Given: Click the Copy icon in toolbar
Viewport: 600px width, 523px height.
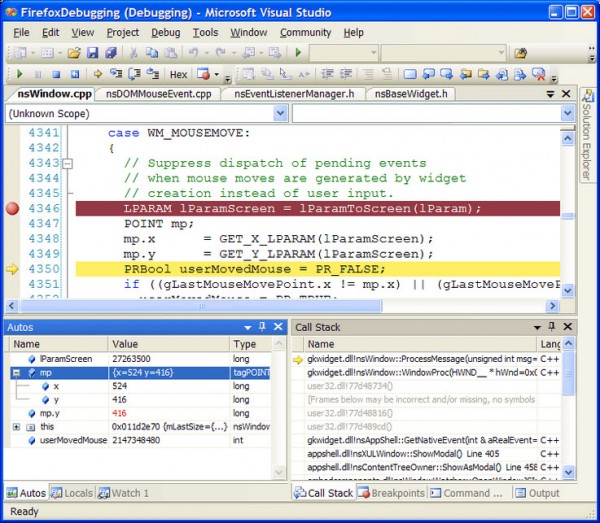Looking at the screenshot, I should 152,52.
